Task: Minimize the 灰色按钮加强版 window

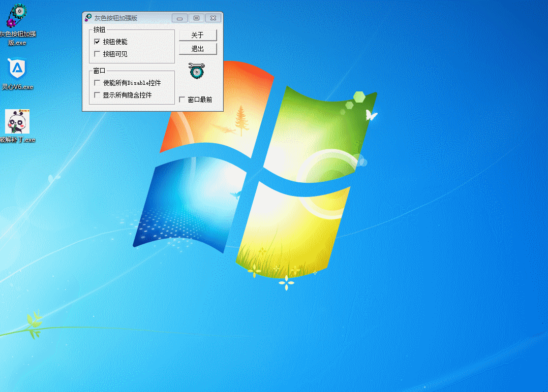Action: (x=179, y=18)
